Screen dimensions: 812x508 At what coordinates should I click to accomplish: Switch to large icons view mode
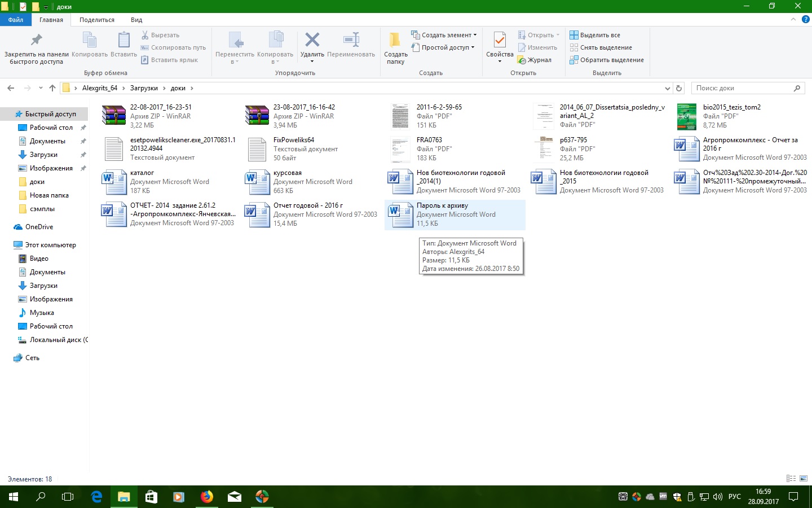tap(804, 479)
